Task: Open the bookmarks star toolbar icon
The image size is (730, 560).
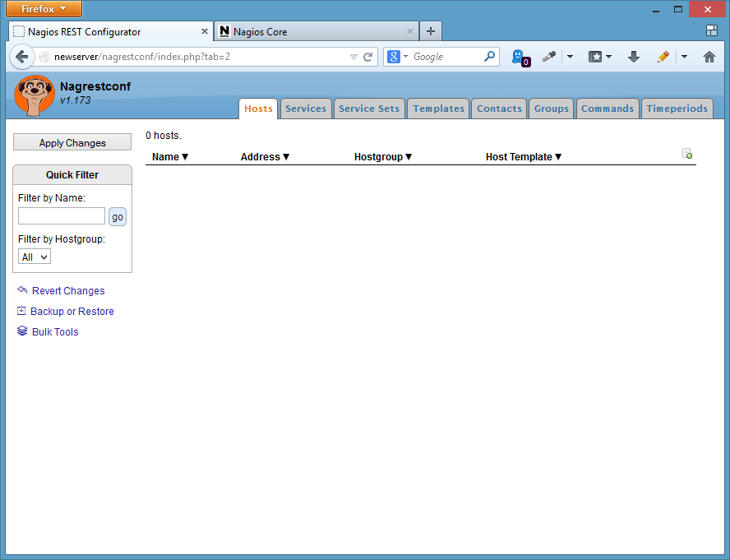Action: click(595, 57)
